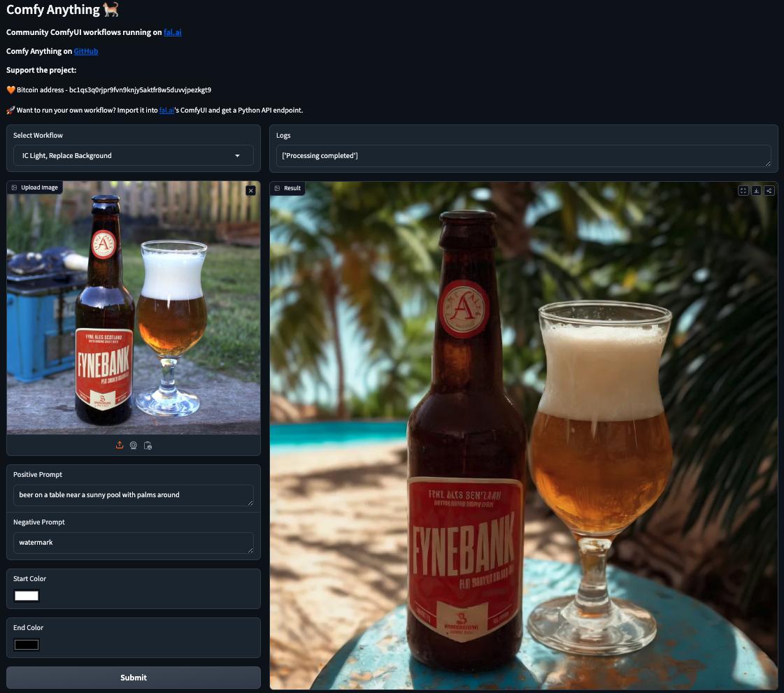Click the 'Start Color' label
This screenshot has height=693, width=784.
coord(29,578)
